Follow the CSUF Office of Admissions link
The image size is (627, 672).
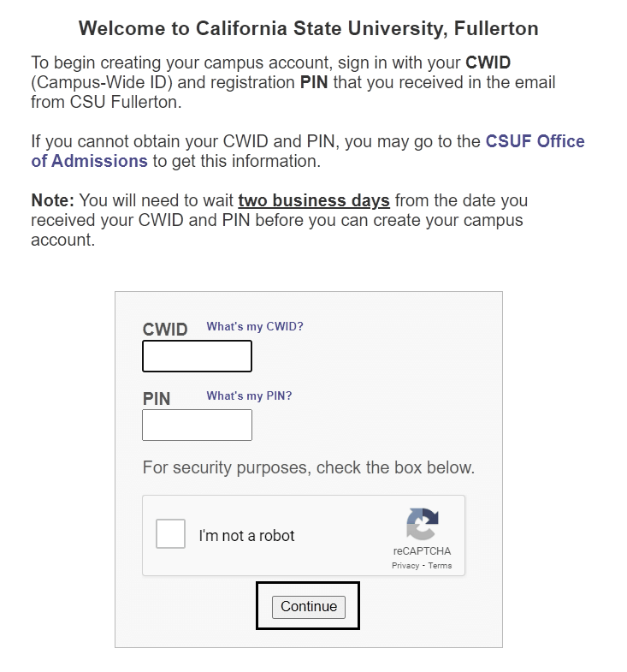[x=307, y=152]
